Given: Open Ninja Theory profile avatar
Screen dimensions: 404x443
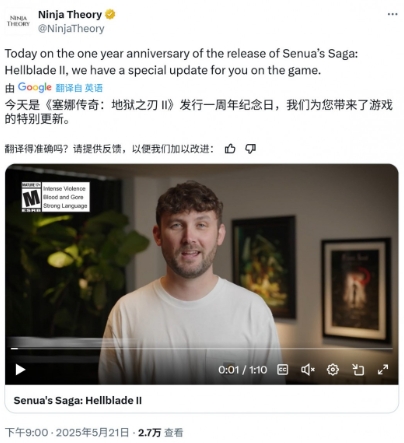Looking at the screenshot, I should [x=18, y=21].
